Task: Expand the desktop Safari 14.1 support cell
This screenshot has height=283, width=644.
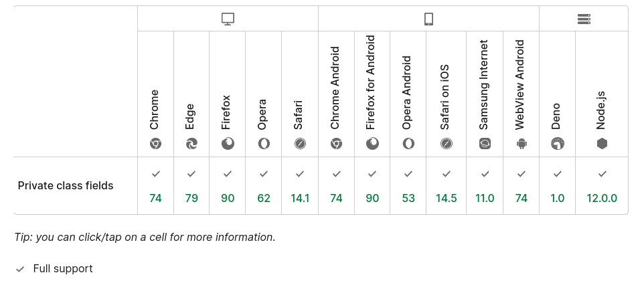Action: point(300,186)
